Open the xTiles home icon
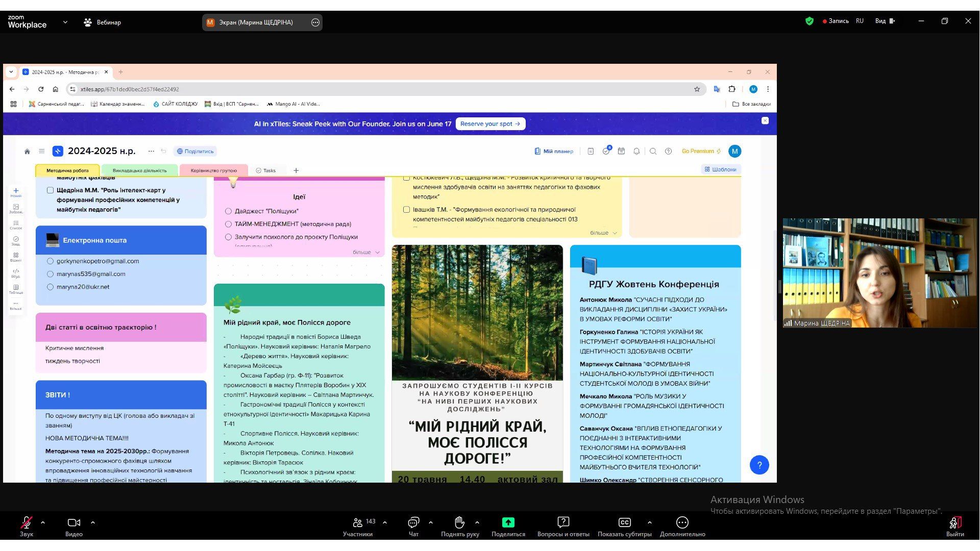Viewport: 980px width, 551px height. pos(27,152)
